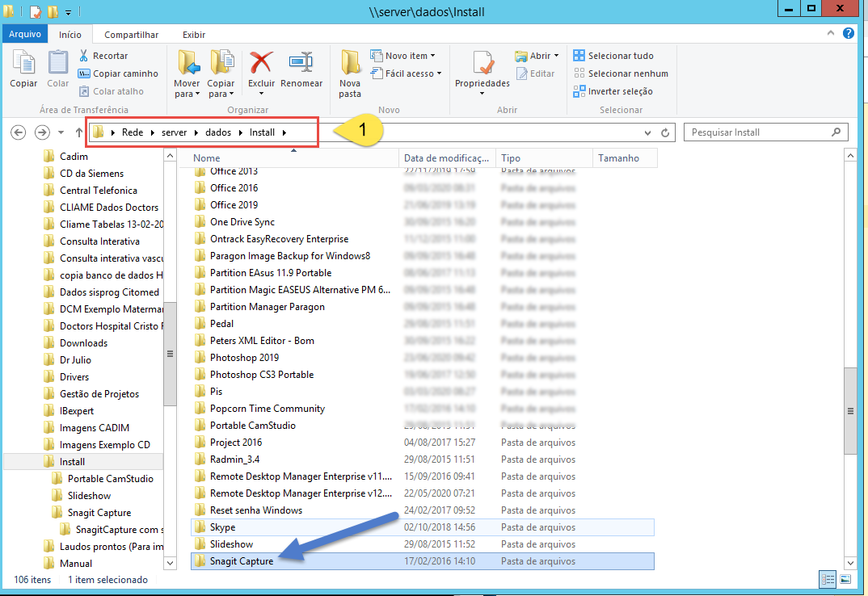The image size is (868, 596).
Task: Click the new folder icon in the quick access toolbar
Action: click(x=53, y=10)
